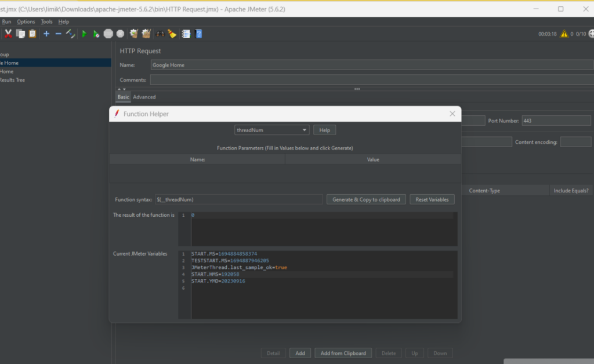Open the Options menu

(26, 21)
